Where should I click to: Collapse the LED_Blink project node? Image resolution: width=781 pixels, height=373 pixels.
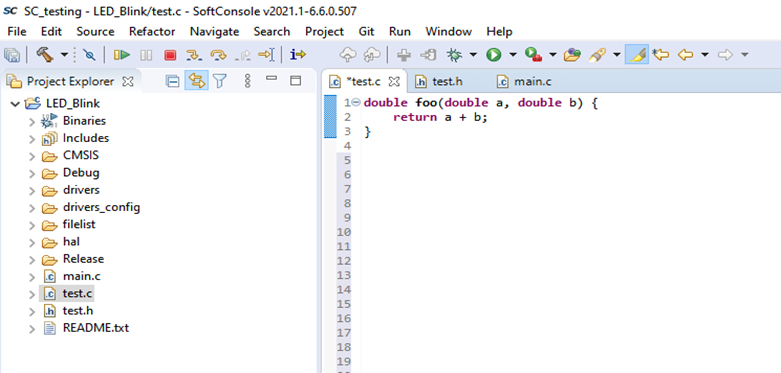(x=15, y=104)
